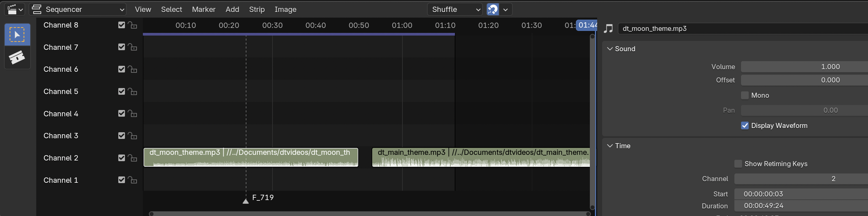
Task: Open the Add menu
Action: pyautogui.click(x=232, y=9)
